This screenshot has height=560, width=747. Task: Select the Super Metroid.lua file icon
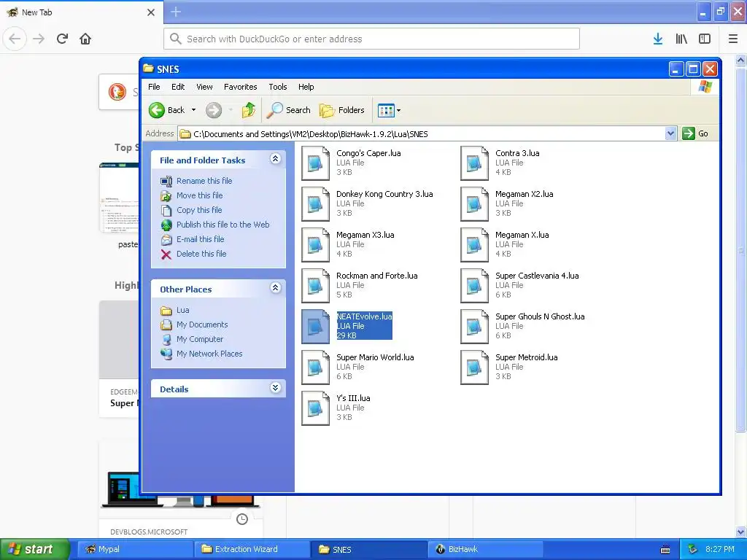[474, 367]
